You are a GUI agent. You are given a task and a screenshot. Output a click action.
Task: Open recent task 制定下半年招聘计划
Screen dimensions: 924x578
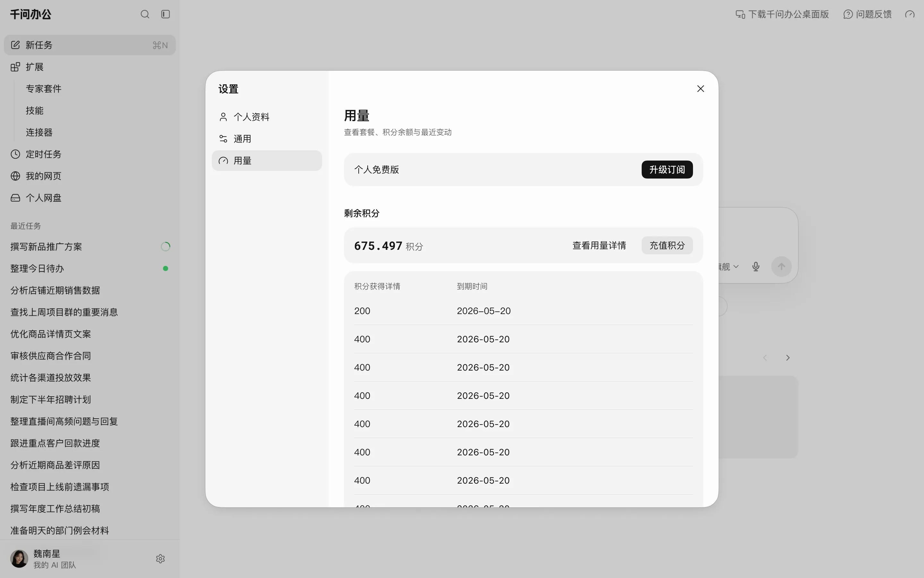50,399
